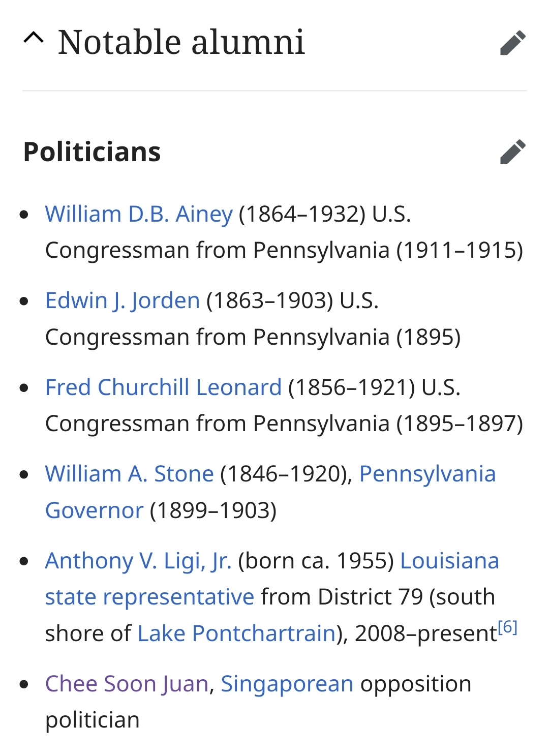Edit the Notable alumni section with the pencil icon

(x=512, y=43)
